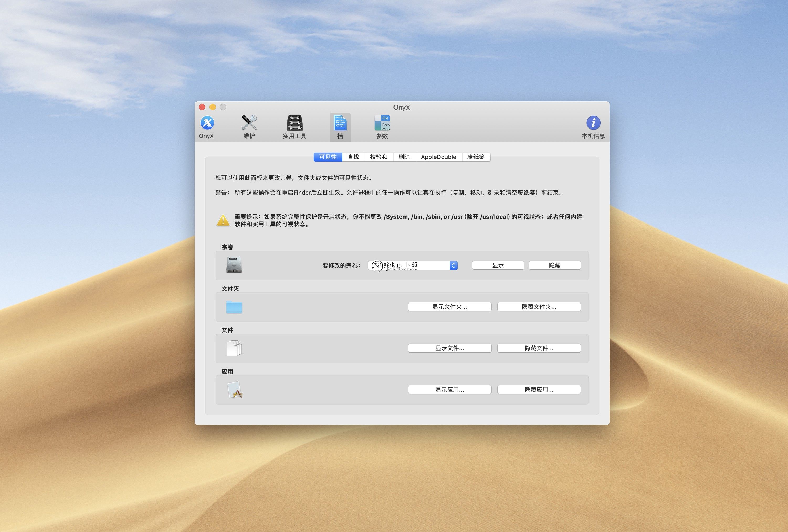Viewport: 788px width, 532px height.
Task: Click the blue folder icon in 文件夹 section
Action: tap(234, 307)
